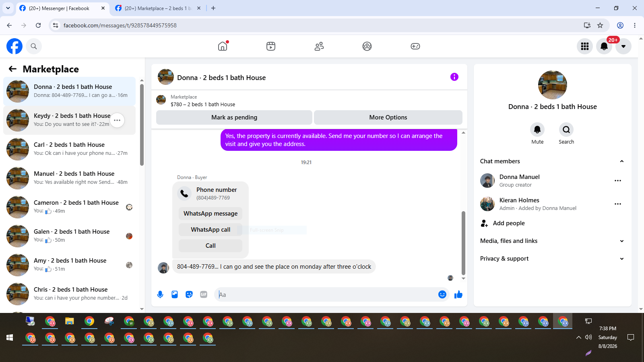
Task: Open the Windows notification center
Action: coord(631,337)
